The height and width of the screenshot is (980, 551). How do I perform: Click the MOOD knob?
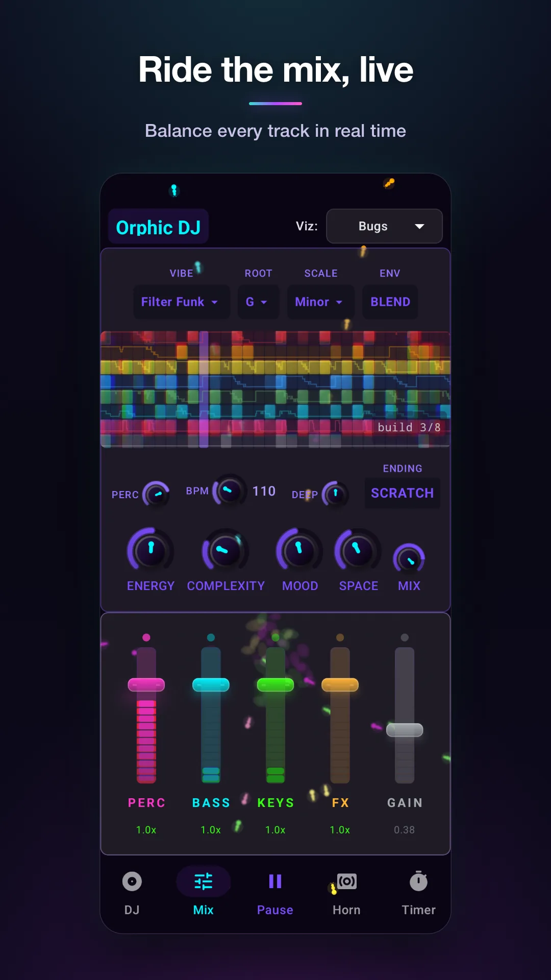(299, 551)
